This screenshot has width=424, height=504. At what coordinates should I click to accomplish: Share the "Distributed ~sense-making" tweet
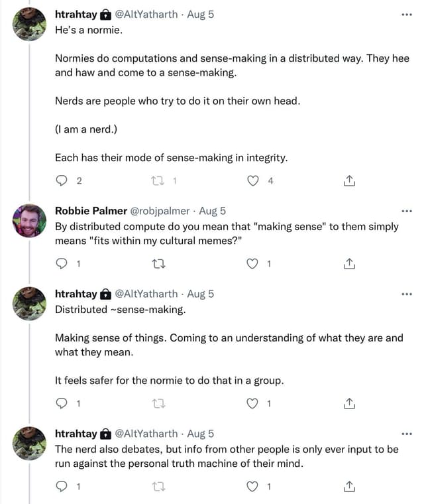(350, 403)
